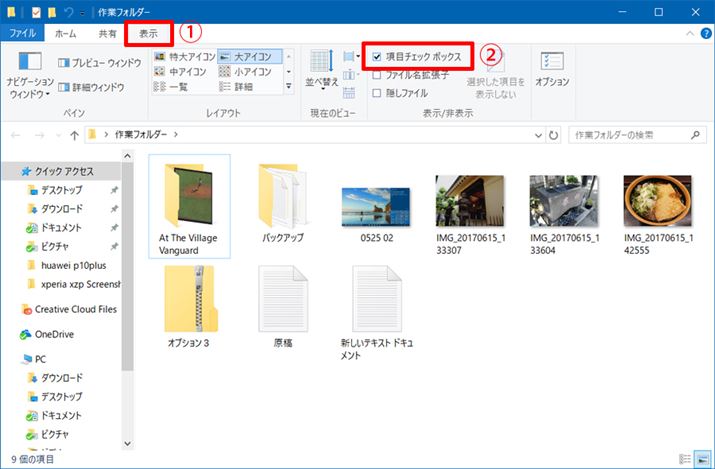Collapse the PC tree node

pyautogui.click(x=11, y=358)
